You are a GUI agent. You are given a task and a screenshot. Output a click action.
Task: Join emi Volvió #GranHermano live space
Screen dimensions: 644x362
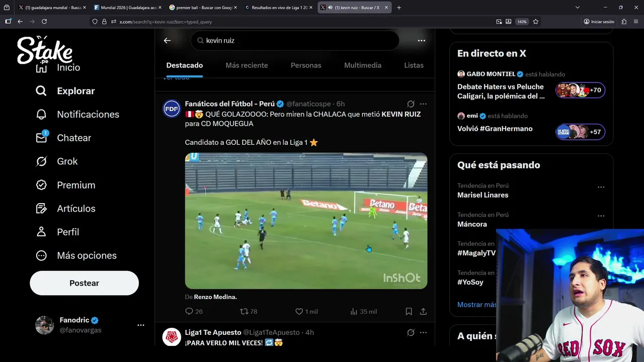(531, 124)
